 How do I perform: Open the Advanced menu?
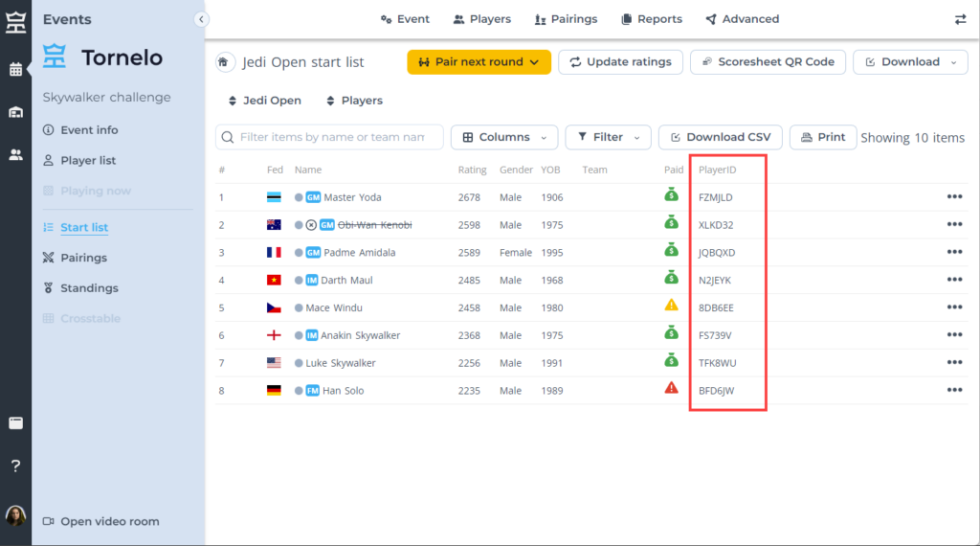tap(743, 19)
